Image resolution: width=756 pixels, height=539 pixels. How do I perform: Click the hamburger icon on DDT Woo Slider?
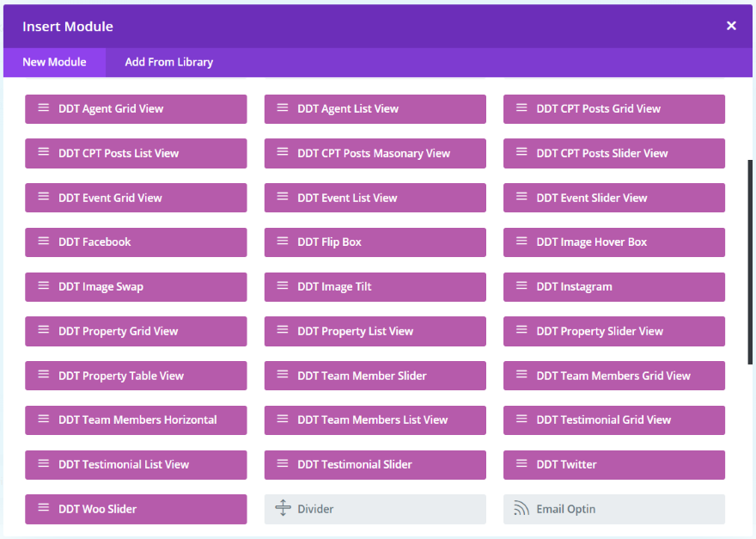click(x=44, y=508)
